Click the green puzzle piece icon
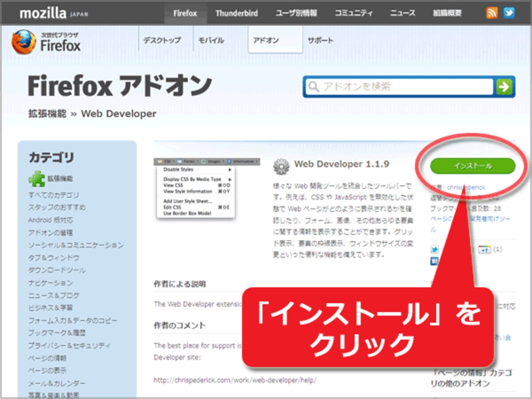This screenshot has height=399, width=532. pyautogui.click(x=36, y=179)
